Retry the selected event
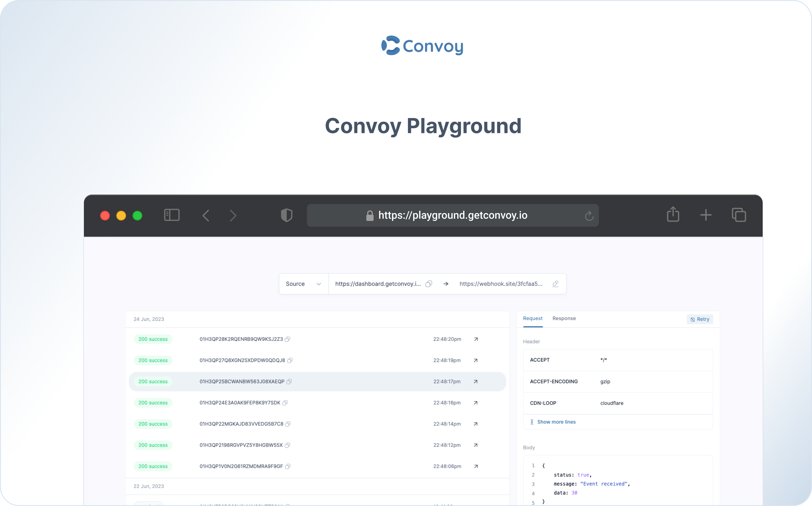Screen dimensions: 812x506 700,319
